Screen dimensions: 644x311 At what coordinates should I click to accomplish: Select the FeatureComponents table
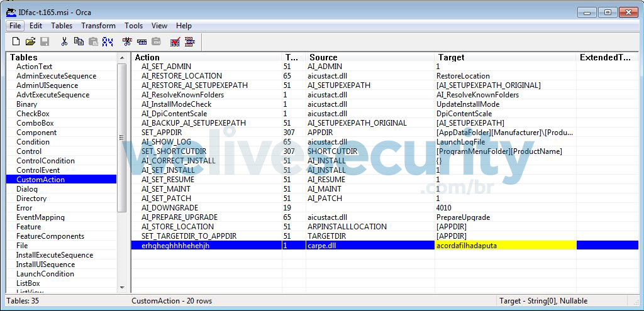coord(50,236)
